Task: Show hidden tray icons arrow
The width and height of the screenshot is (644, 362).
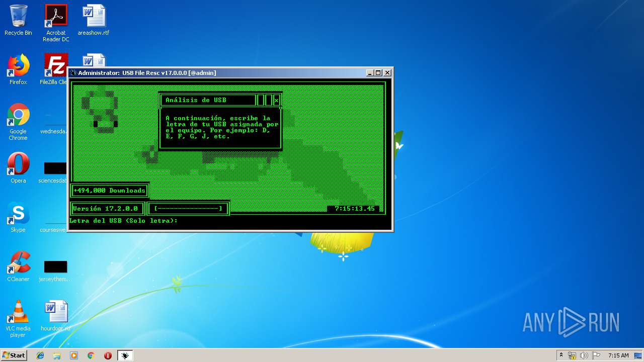Action: pos(561,355)
